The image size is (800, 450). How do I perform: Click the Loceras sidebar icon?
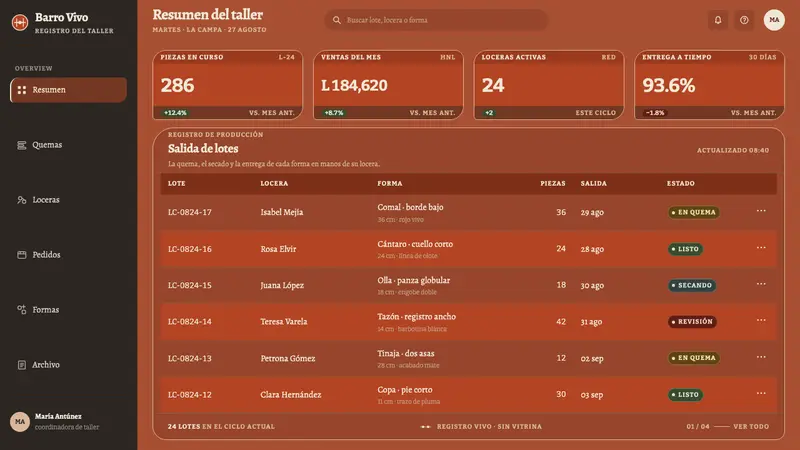pyautogui.click(x=21, y=200)
